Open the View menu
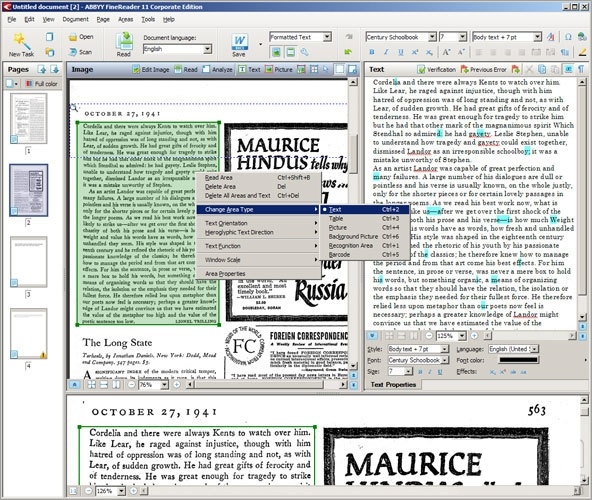Viewport: 592px width, 500px height. (48, 19)
